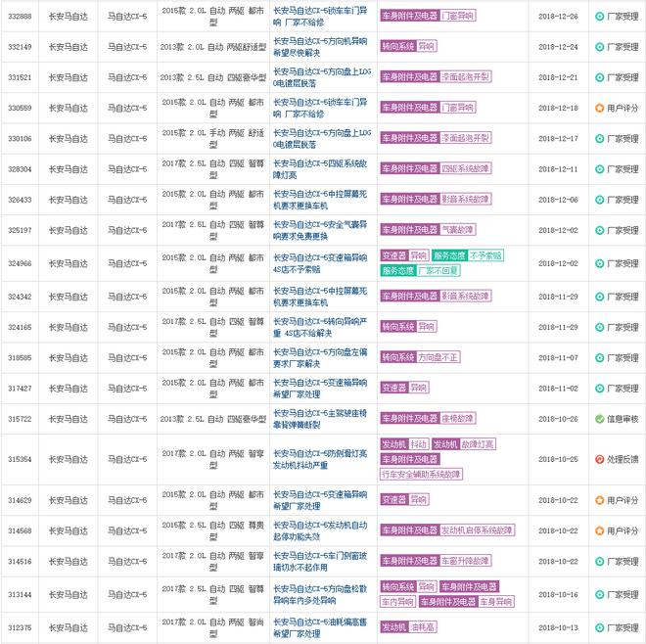The height and width of the screenshot is (644, 646).
Task: Open the 锁车车门异响 link in row 330559
Action: pos(320,108)
